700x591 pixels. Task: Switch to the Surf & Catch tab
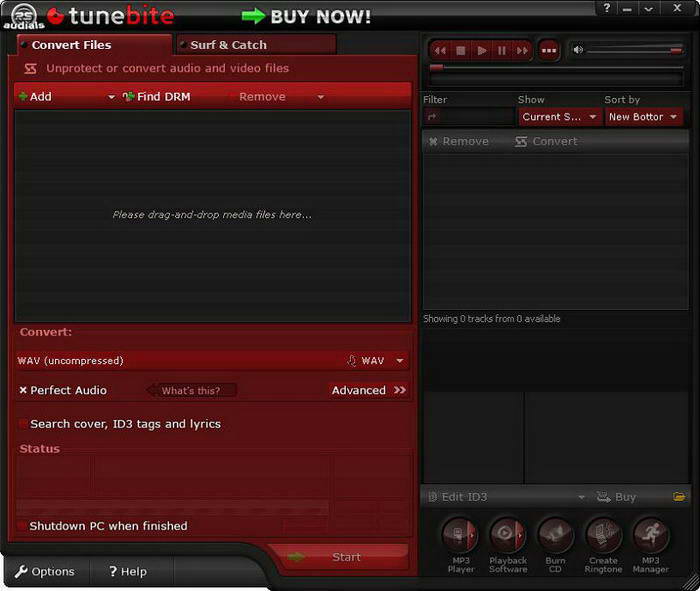click(228, 45)
